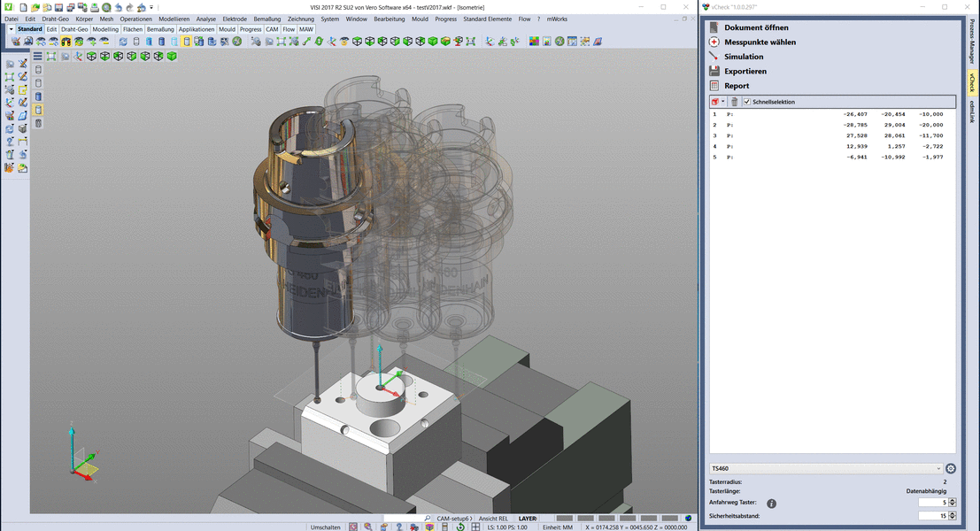Select measurement point row 3 in the list
Image resolution: width=980 pixels, height=531 pixels.
click(x=832, y=135)
